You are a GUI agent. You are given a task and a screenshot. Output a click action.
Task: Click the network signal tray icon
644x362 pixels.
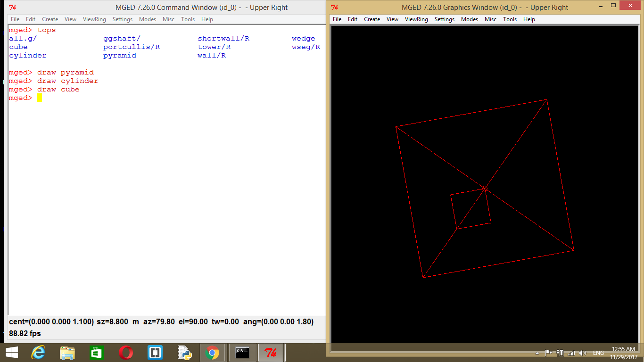click(x=571, y=353)
